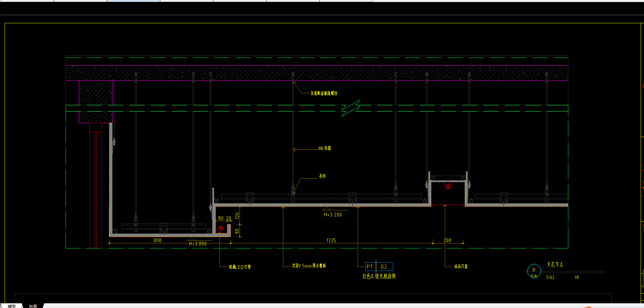Screen dimensions: 644x308
Task: Click the 成品灯盘 annotation
Action: [x=461, y=266]
